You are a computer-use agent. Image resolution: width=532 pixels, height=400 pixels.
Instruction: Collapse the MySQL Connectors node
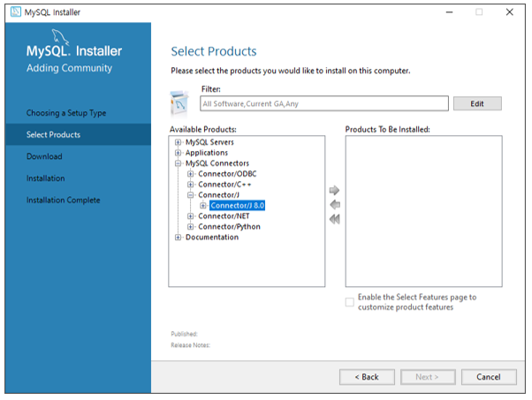point(178,163)
